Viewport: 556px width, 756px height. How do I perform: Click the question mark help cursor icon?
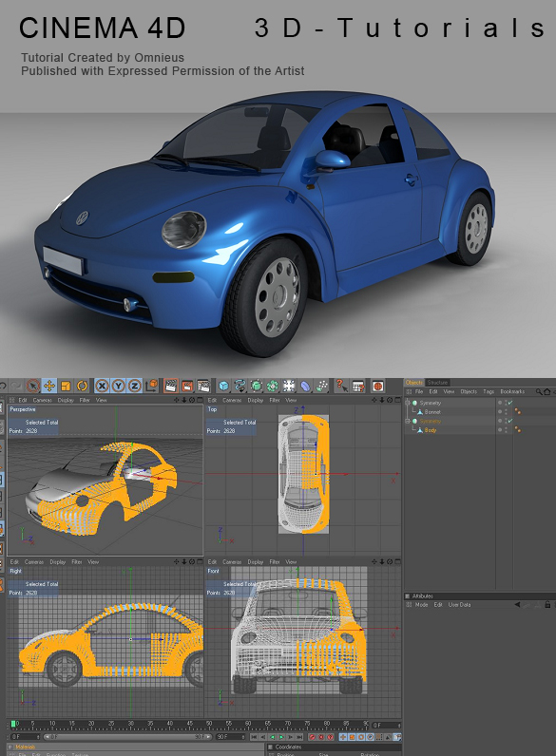(x=342, y=386)
